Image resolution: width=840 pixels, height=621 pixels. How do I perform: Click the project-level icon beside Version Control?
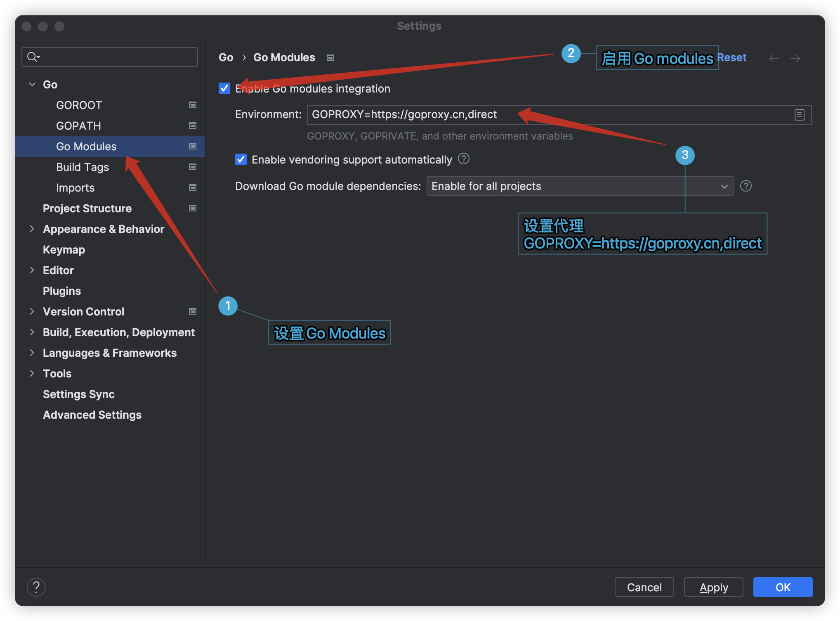pyautogui.click(x=192, y=311)
